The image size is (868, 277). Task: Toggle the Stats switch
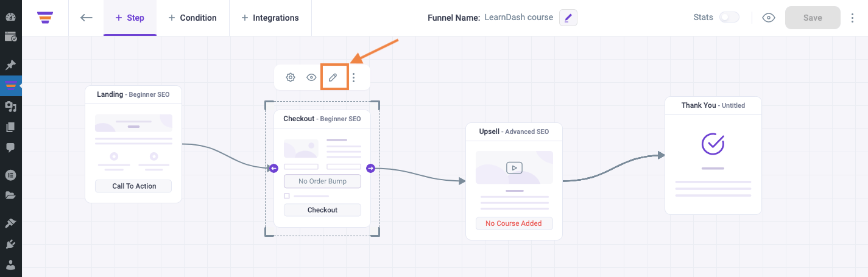[729, 18]
